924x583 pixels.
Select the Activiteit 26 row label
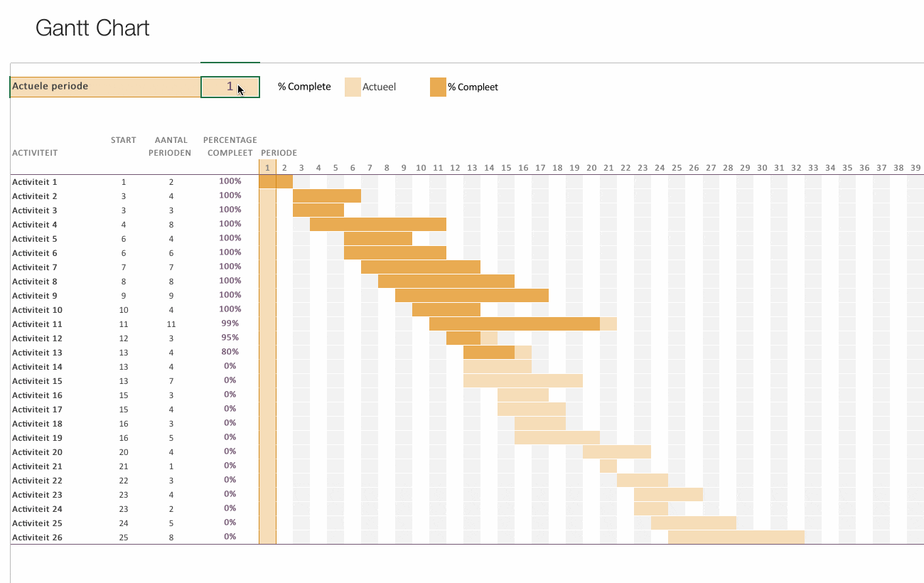click(37, 537)
